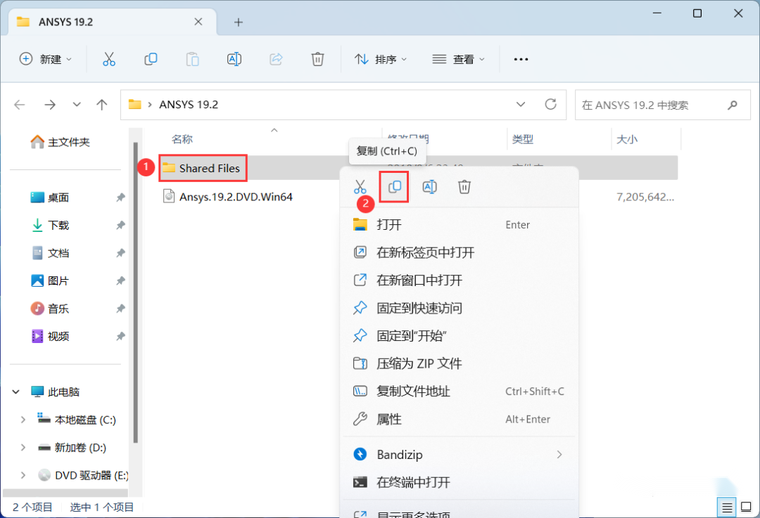This screenshot has height=518, width=760.
Task: Add a new tab with plus
Action: point(238,22)
